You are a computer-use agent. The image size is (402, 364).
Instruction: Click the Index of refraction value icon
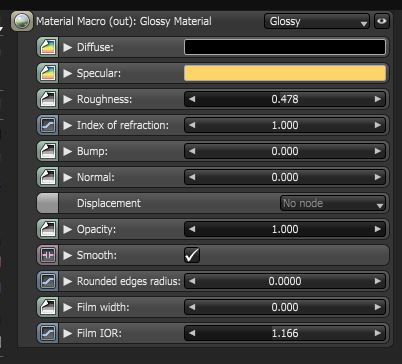[47, 125]
